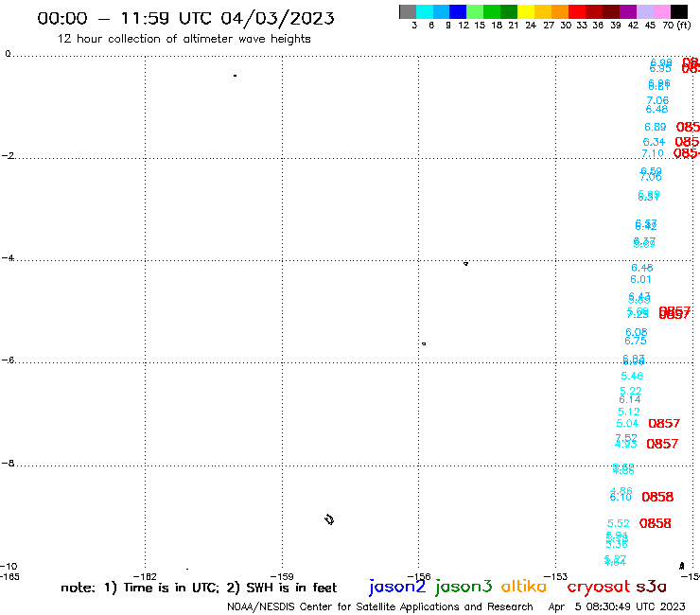This screenshot has height=615, width=700.
Task: Click the note 'Time is in UTC; SWH is in feet'
Action: pyautogui.click(x=199, y=588)
